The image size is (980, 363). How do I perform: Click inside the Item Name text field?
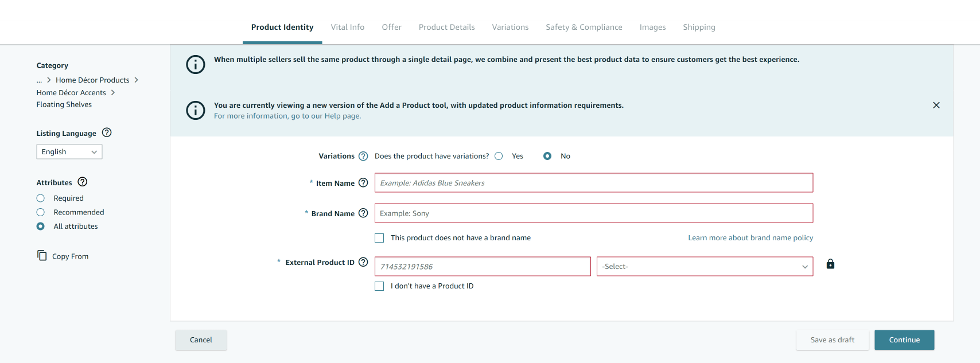[593, 183]
